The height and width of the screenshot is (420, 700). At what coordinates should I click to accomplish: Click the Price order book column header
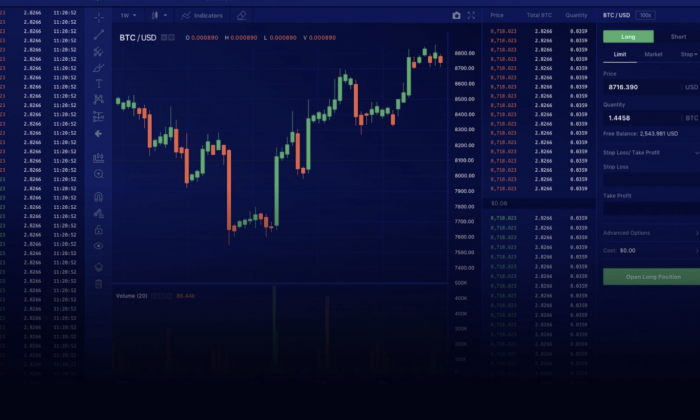(x=496, y=15)
